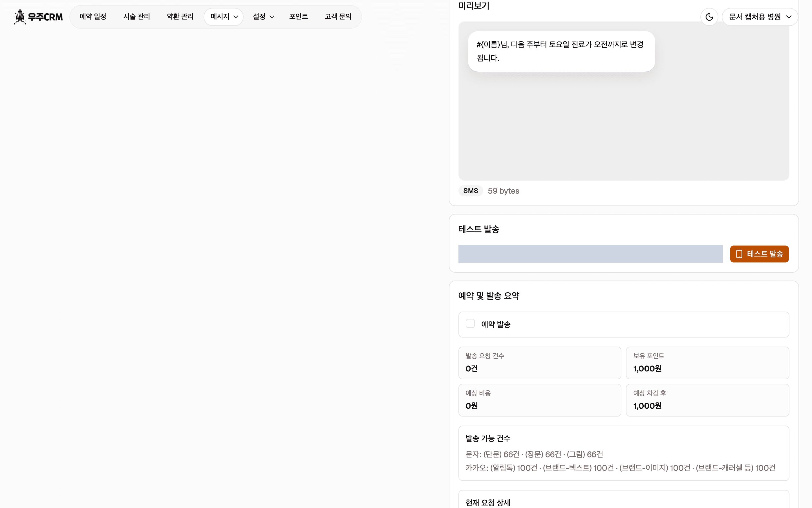Click the 테스트 발송 phone number field
Screen dimensions: 812x508
590,254
